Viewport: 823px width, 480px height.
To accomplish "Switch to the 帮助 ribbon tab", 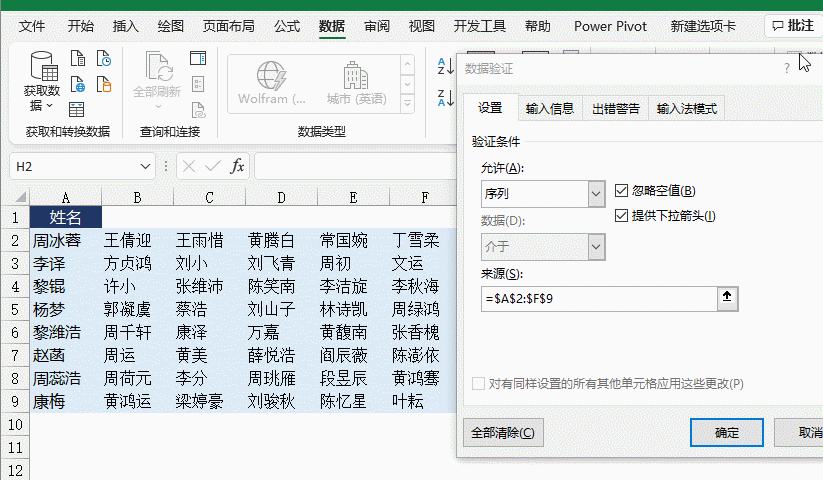I will click(537, 26).
